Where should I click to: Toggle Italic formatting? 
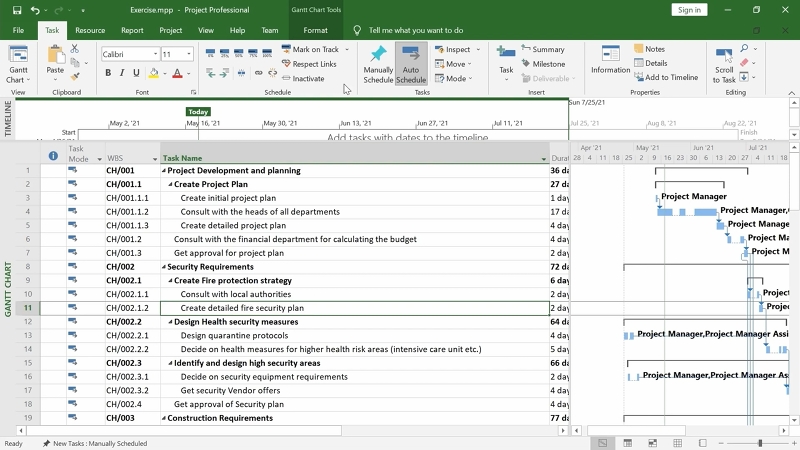pyautogui.click(x=122, y=73)
